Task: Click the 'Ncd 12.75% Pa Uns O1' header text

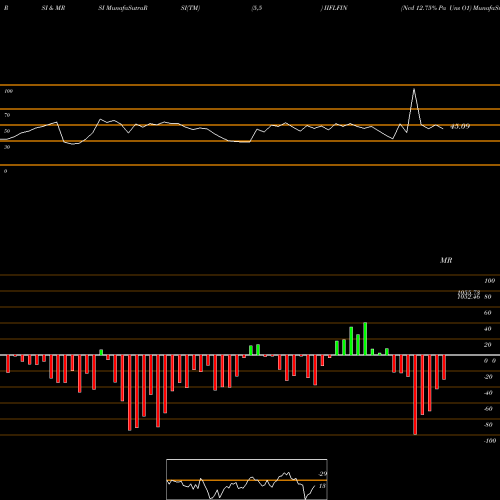Action: [436, 8]
